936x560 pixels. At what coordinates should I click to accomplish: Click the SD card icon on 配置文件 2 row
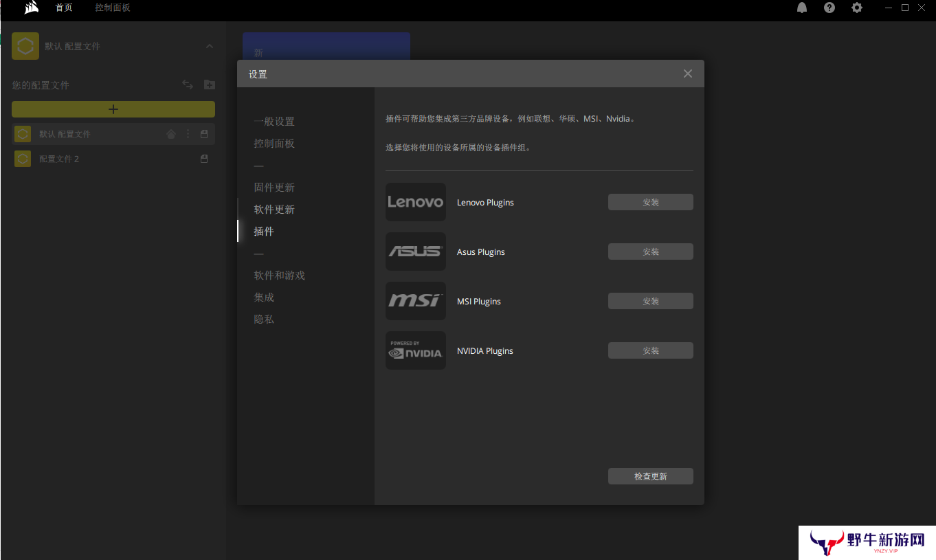(x=204, y=159)
